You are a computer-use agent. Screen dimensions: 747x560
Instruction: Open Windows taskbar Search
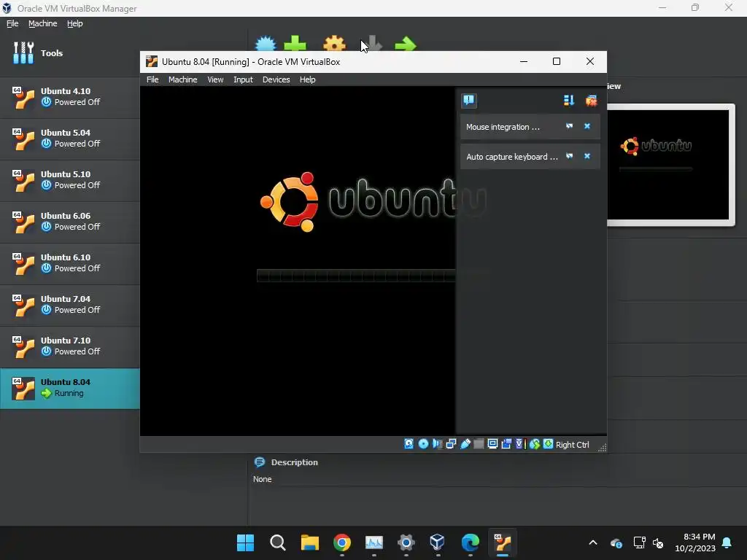point(277,542)
